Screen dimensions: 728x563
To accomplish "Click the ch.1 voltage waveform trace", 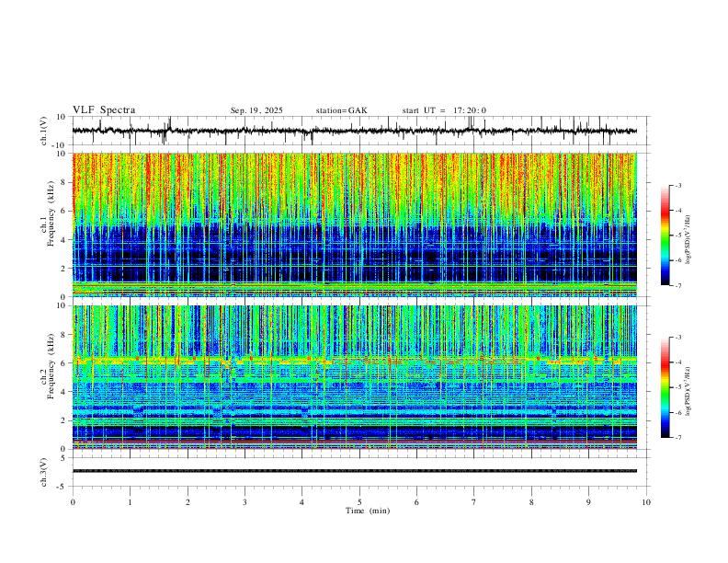I will tap(355, 131).
